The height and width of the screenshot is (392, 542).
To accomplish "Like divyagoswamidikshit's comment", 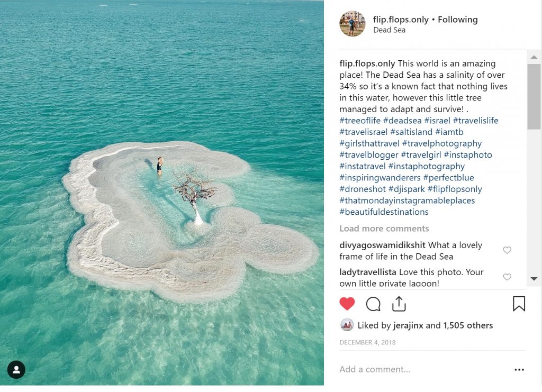I will 507,250.
